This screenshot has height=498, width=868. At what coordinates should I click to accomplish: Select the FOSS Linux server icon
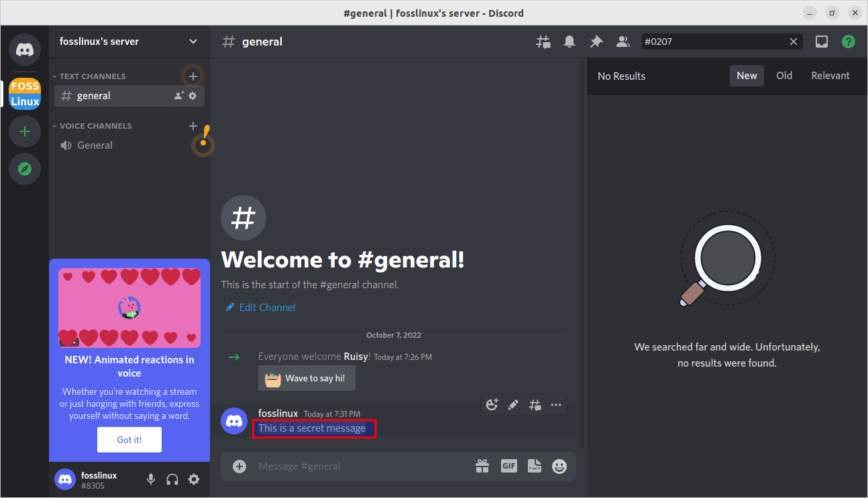pyautogui.click(x=25, y=94)
